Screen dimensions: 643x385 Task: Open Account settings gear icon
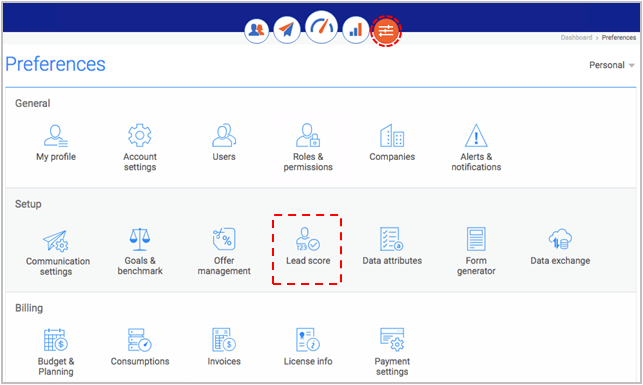coord(140,135)
